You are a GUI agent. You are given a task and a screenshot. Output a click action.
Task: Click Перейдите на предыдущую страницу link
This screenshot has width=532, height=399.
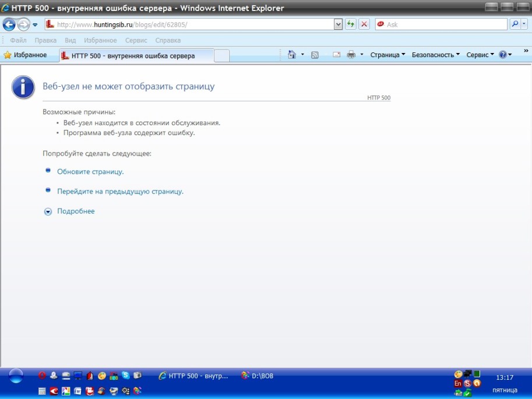tap(120, 191)
